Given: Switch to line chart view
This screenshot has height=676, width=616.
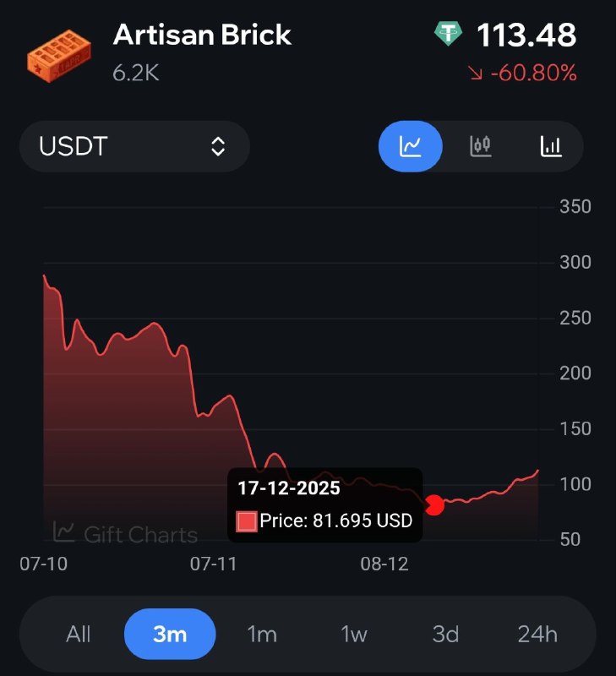Looking at the screenshot, I should [411, 146].
